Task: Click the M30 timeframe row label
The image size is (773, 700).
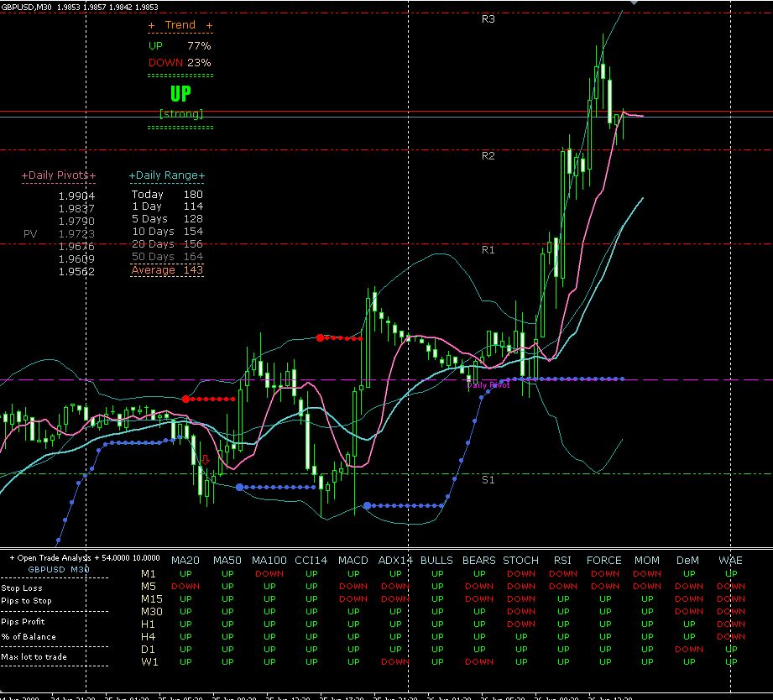Action: [x=152, y=612]
